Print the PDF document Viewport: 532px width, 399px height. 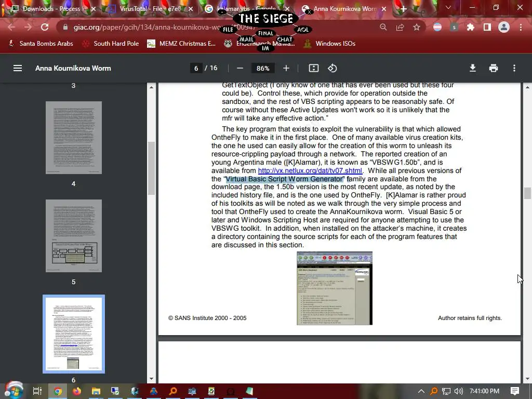pyautogui.click(x=494, y=68)
